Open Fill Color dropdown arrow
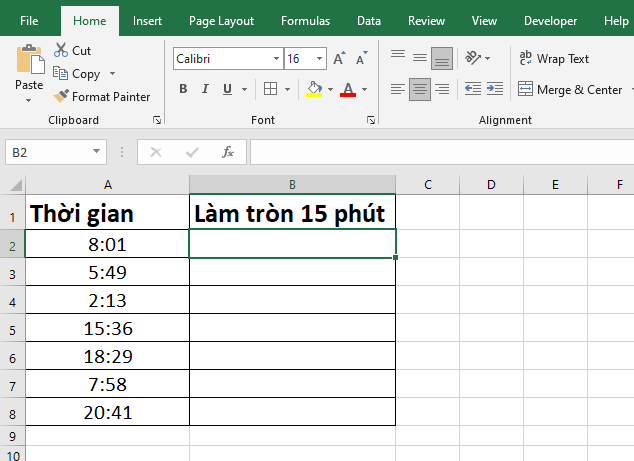The width and height of the screenshot is (634, 461). coord(330,89)
